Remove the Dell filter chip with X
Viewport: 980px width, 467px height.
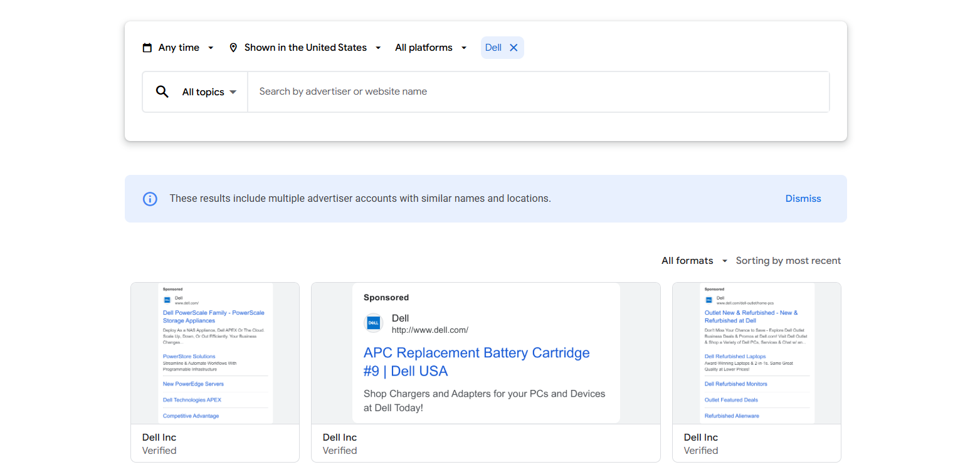pyautogui.click(x=514, y=48)
